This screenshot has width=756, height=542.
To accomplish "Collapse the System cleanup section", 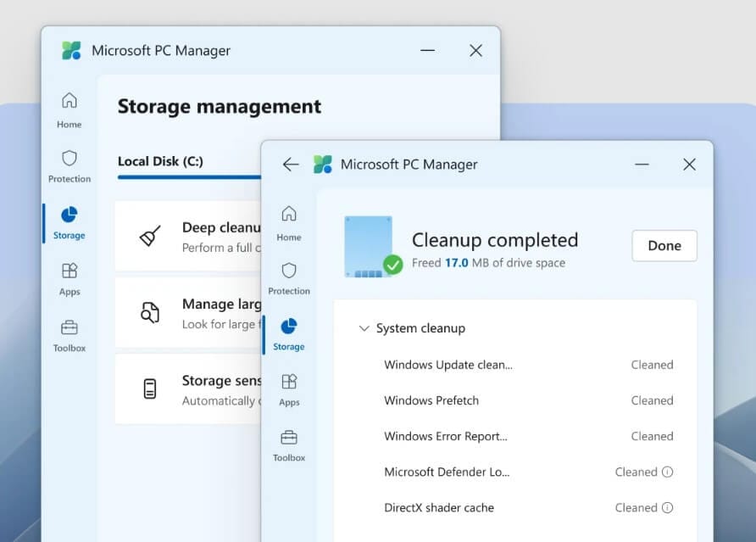I will (x=364, y=328).
